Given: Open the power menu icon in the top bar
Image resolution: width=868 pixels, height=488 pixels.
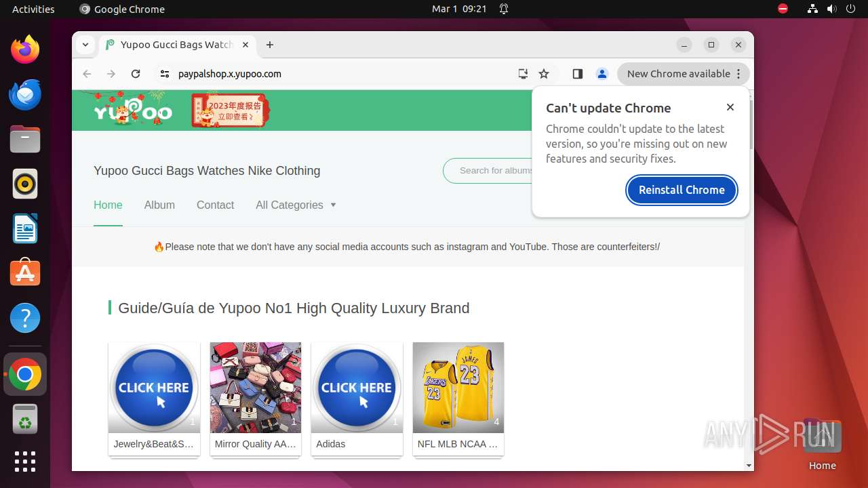Looking at the screenshot, I should tap(850, 9).
